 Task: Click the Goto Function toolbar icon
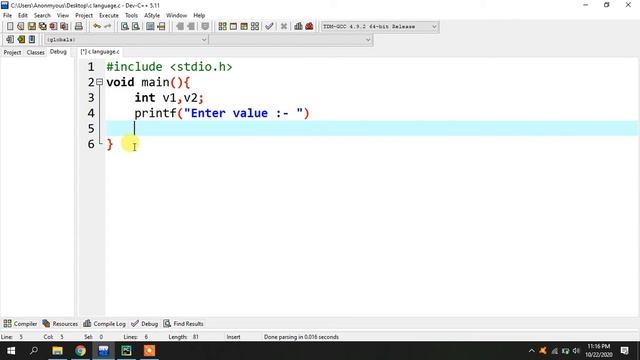[150, 27]
